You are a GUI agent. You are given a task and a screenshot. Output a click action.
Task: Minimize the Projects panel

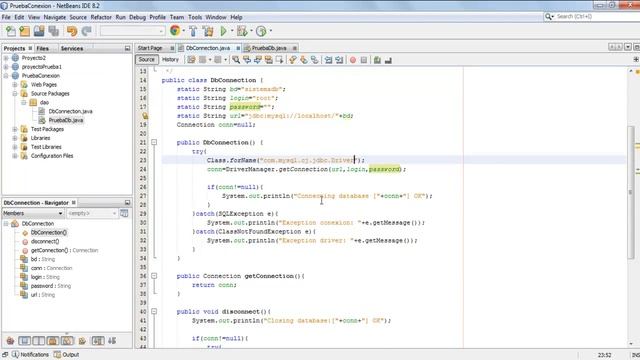pos(127,48)
